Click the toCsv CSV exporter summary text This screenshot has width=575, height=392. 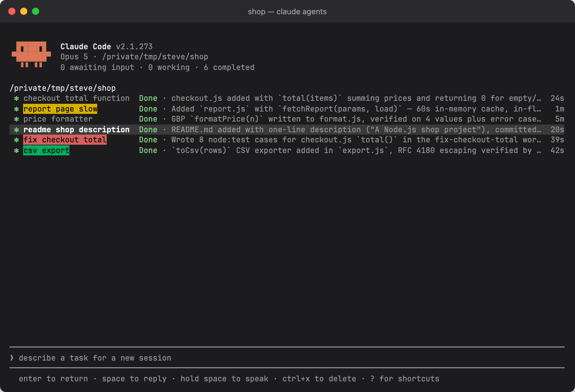[x=356, y=150]
